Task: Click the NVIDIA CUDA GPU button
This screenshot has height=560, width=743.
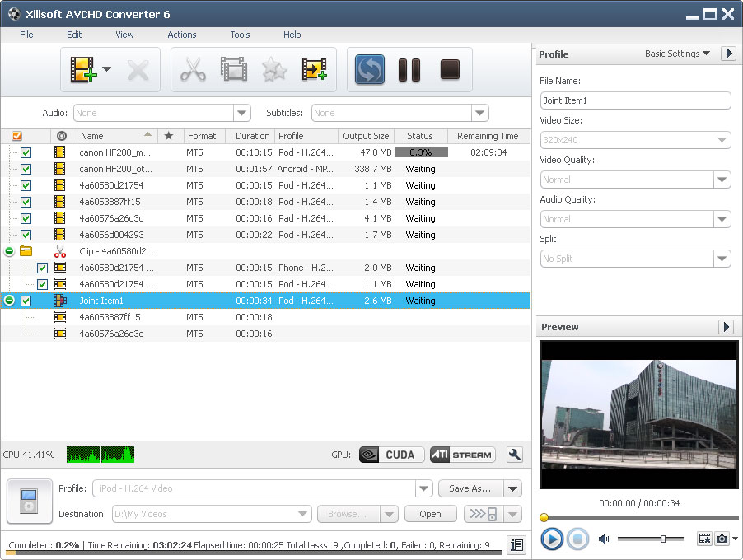Action: [391, 455]
